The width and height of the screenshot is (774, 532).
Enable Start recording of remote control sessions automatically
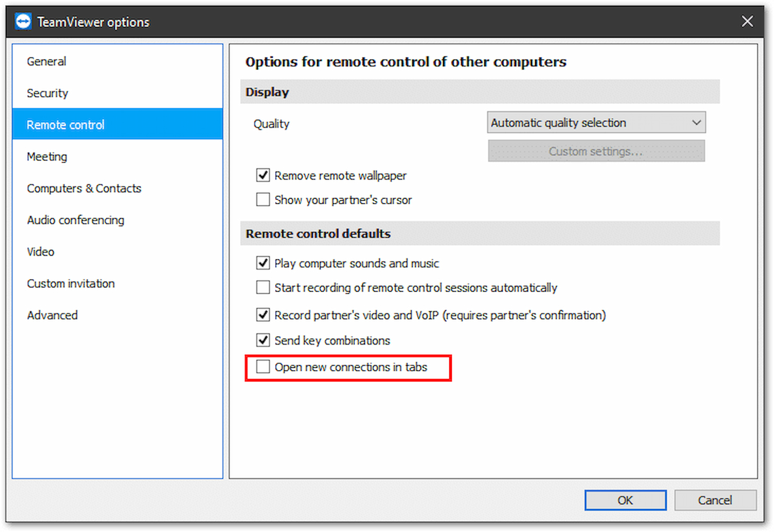point(263,287)
